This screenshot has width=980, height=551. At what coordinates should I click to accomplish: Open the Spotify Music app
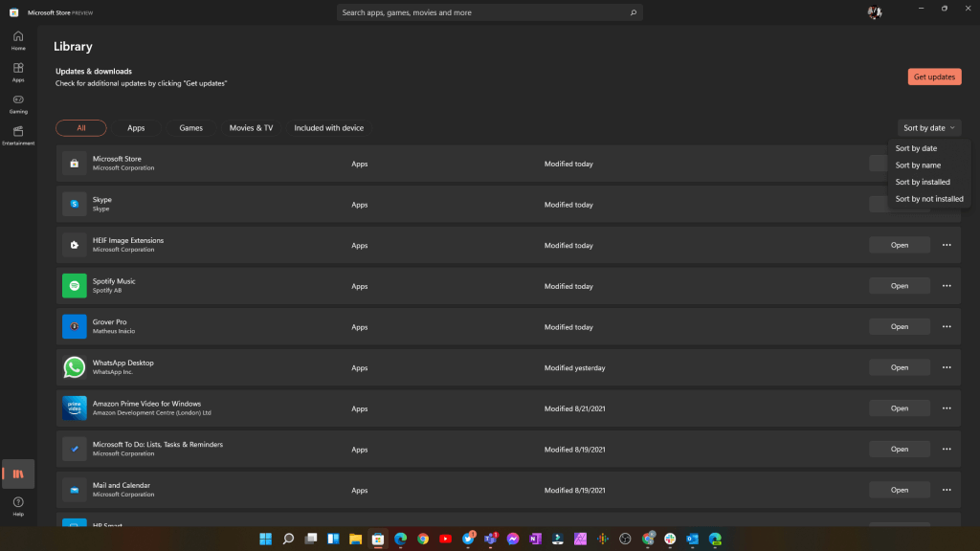coord(899,285)
